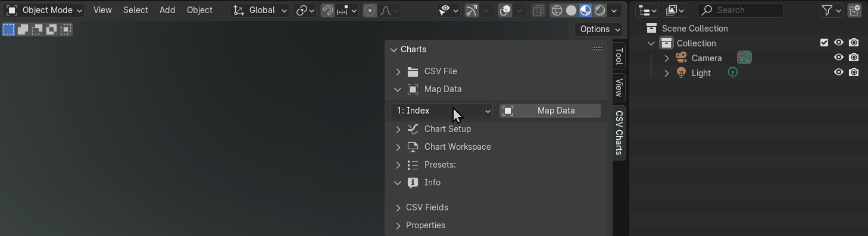The width and height of the screenshot is (868, 236).
Task: Open the Object Mode selector
Action: [x=43, y=10]
